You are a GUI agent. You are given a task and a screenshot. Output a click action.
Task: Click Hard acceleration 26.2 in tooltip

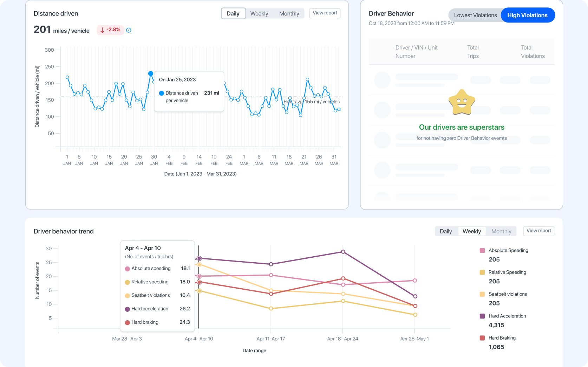click(184, 309)
